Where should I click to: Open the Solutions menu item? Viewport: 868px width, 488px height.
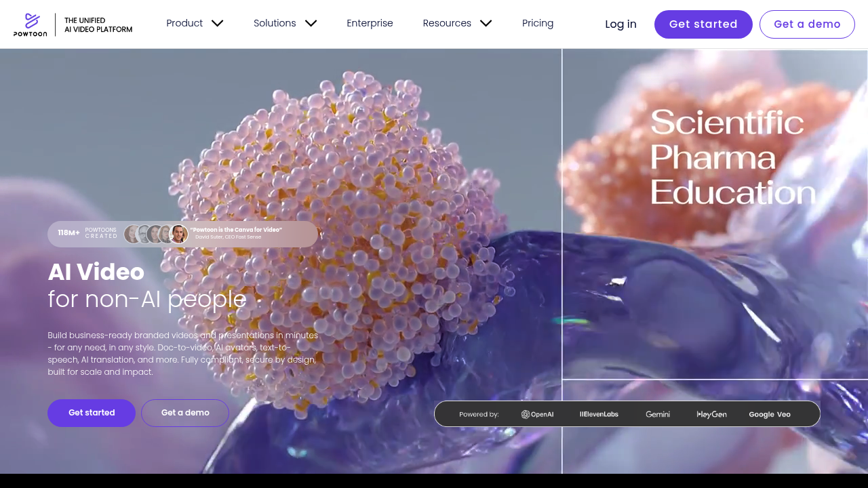[x=275, y=23]
